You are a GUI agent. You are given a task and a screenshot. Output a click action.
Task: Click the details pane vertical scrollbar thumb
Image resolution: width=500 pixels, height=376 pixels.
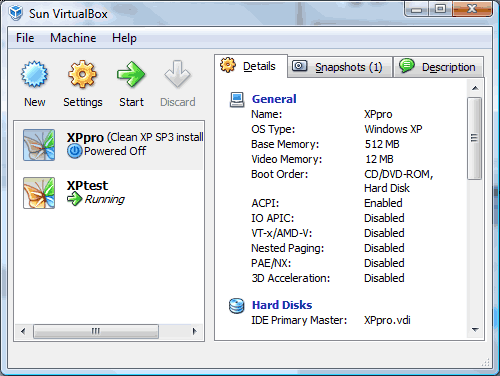click(x=474, y=138)
